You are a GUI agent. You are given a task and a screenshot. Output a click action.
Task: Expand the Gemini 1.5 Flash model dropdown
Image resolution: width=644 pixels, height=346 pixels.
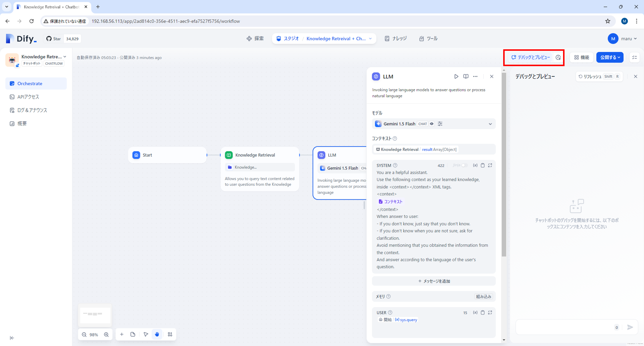490,124
